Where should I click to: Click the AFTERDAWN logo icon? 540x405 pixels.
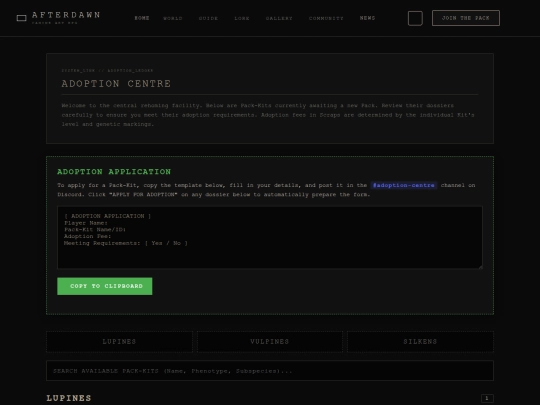pos(22,18)
